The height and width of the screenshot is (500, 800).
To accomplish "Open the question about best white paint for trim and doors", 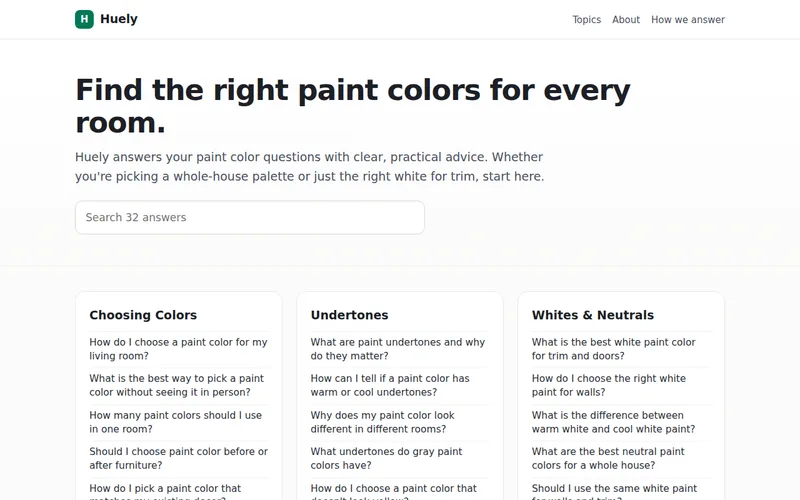I will (614, 349).
